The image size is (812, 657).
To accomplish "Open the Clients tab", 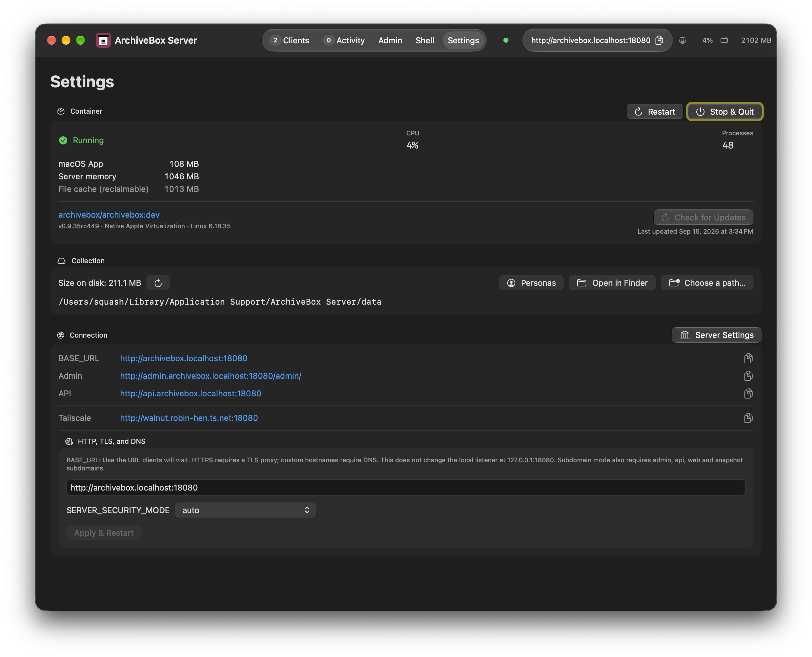I will (290, 40).
